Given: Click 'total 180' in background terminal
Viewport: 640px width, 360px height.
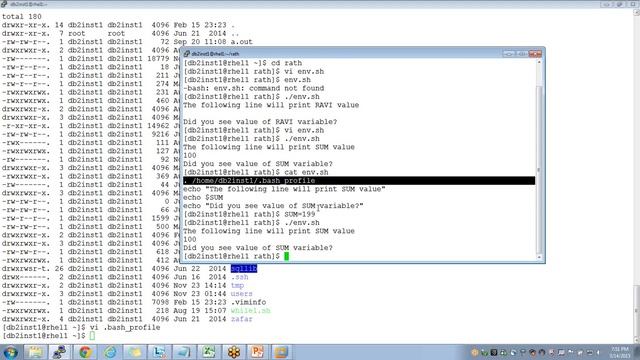Looking at the screenshot, I should [22, 17].
